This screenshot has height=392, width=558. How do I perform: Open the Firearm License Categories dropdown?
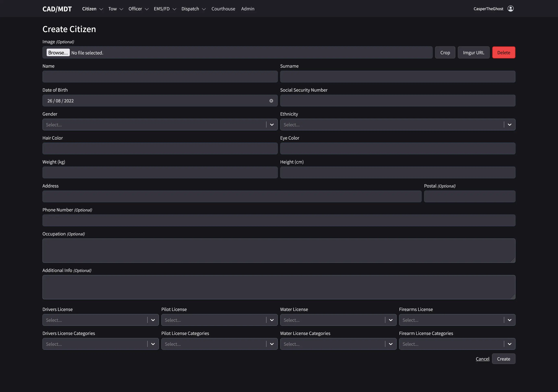pos(509,344)
